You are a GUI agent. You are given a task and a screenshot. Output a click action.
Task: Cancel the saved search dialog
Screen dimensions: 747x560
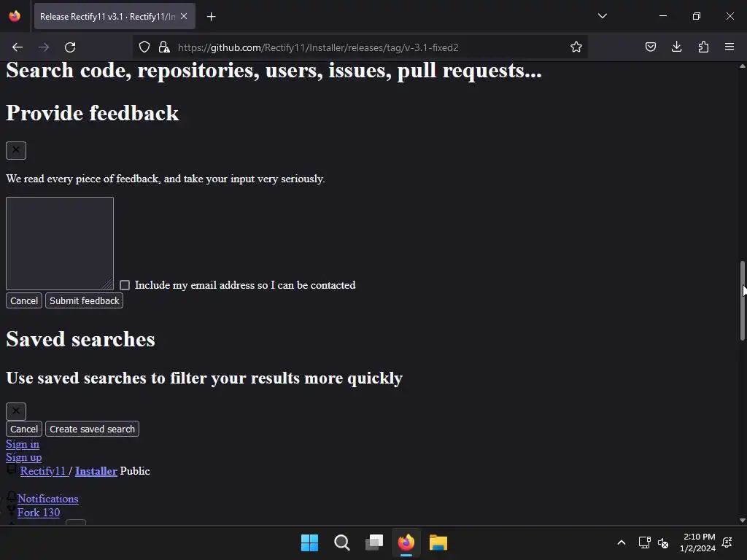coord(24,429)
